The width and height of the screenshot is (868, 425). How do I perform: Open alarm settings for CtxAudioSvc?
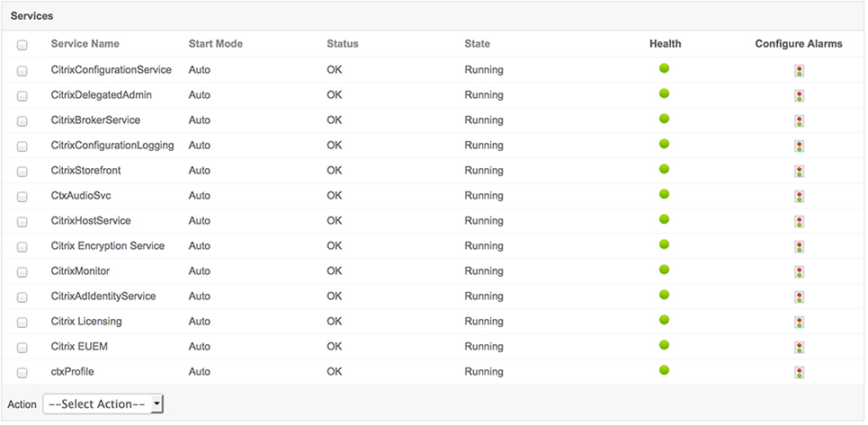(799, 196)
